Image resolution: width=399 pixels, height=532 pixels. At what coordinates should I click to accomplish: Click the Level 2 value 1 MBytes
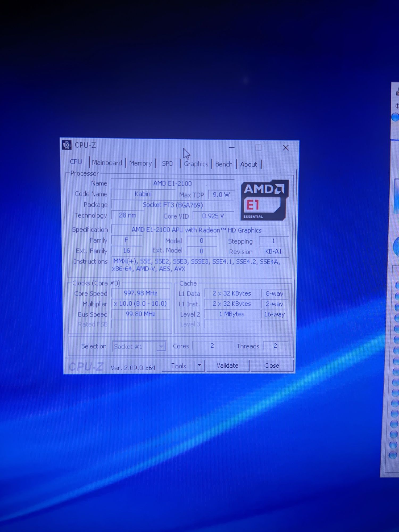pyautogui.click(x=232, y=314)
